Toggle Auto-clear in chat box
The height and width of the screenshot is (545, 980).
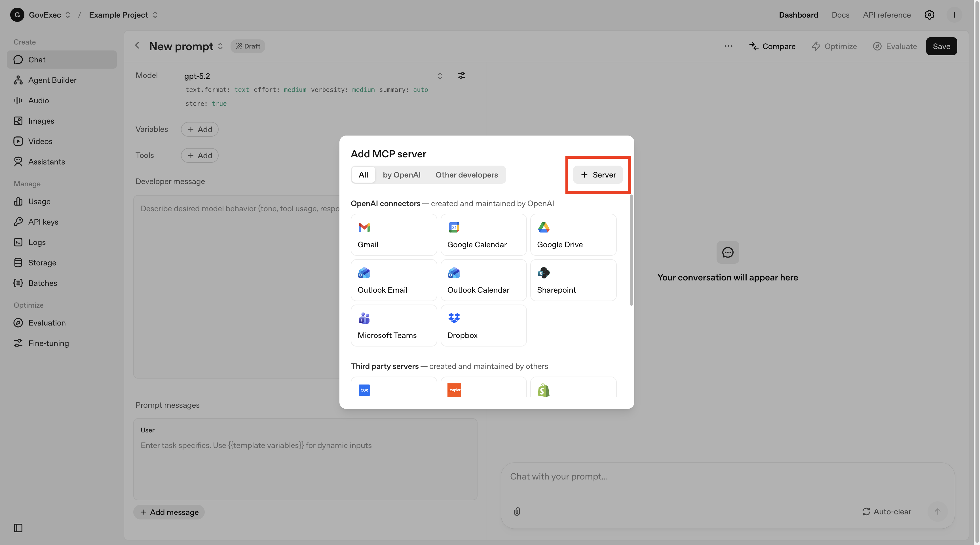click(x=886, y=512)
